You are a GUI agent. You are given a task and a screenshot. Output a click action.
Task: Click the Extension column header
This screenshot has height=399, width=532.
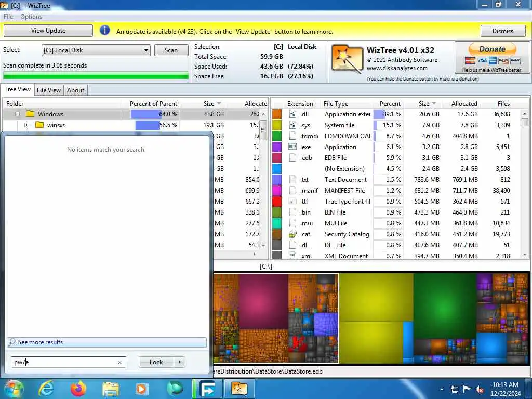(300, 103)
